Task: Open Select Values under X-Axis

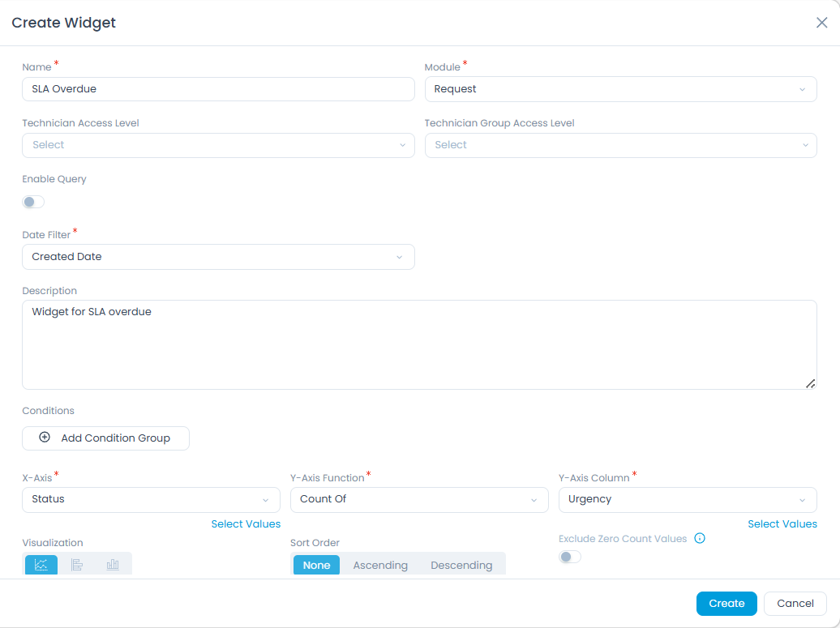Action: point(246,523)
